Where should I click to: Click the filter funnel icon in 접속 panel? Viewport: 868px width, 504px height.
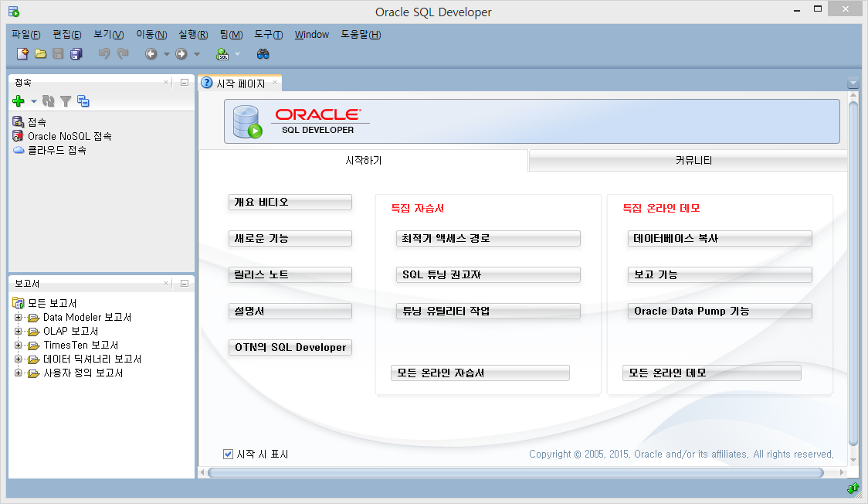tap(66, 100)
